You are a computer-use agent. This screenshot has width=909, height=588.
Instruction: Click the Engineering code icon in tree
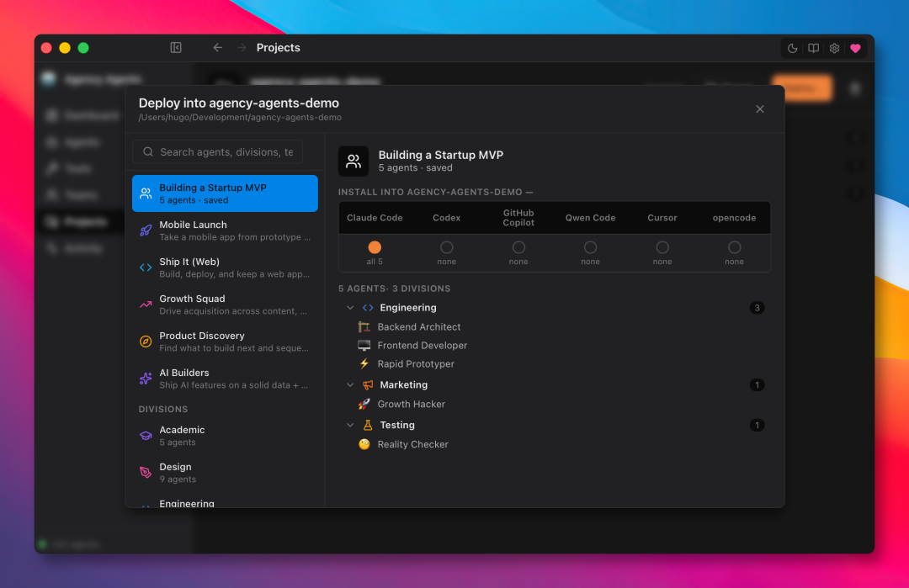tap(368, 308)
